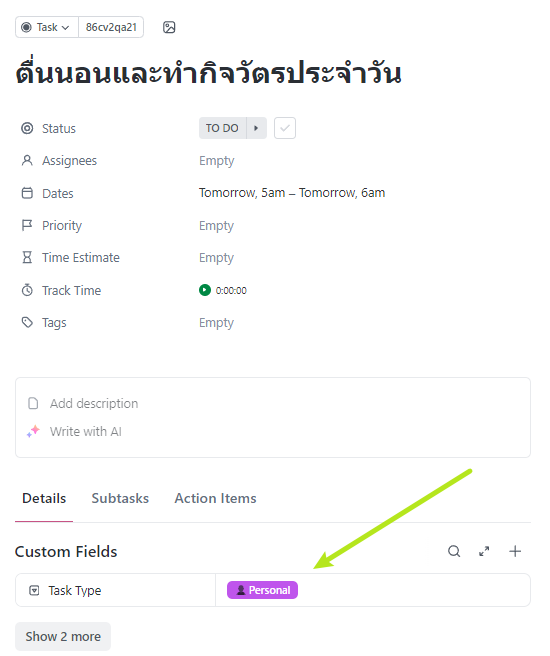Switch to the Subtasks tab
Viewport: 550px width, 656px height.
[x=120, y=498]
